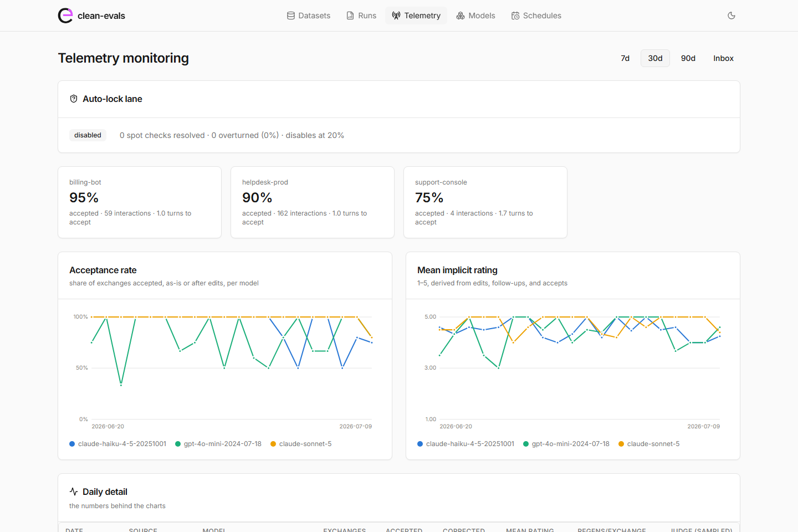
Task: Click the 95% value on billing-bot card
Action: 84,198
